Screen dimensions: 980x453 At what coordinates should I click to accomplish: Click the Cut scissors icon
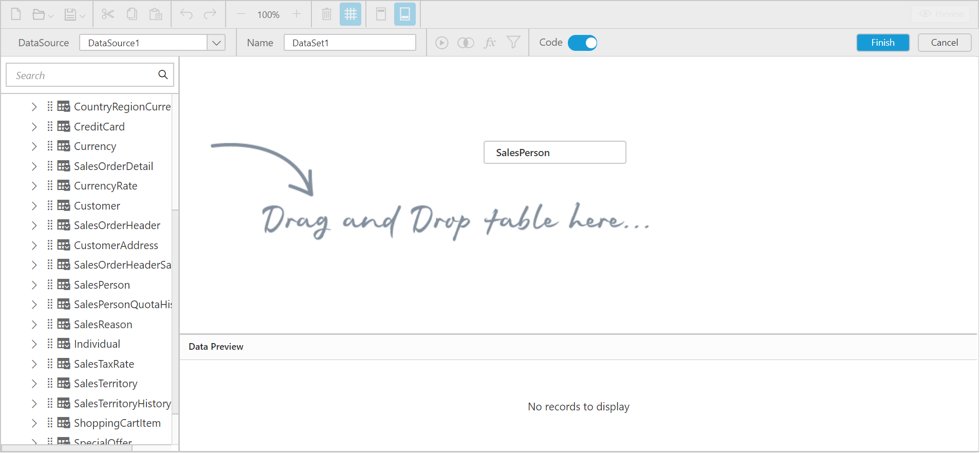coord(108,14)
